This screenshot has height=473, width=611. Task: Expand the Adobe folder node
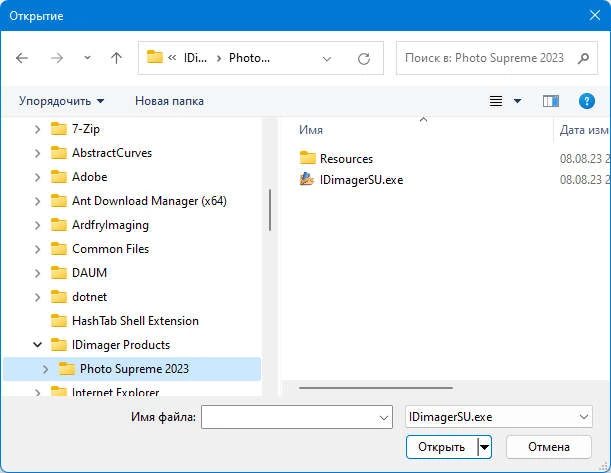click(x=37, y=177)
